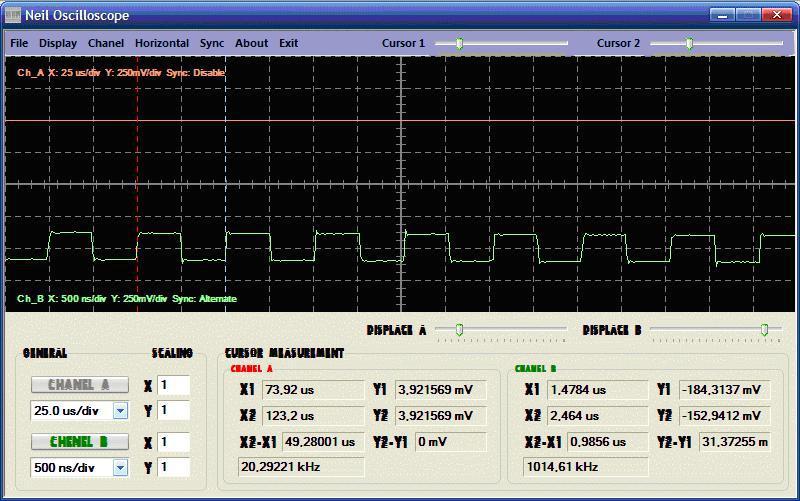
Task: Close the Neil Oscilloscope window
Action: (777, 15)
